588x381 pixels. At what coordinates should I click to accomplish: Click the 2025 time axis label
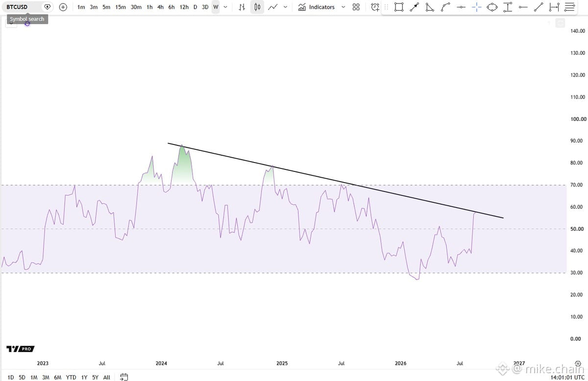(282, 363)
